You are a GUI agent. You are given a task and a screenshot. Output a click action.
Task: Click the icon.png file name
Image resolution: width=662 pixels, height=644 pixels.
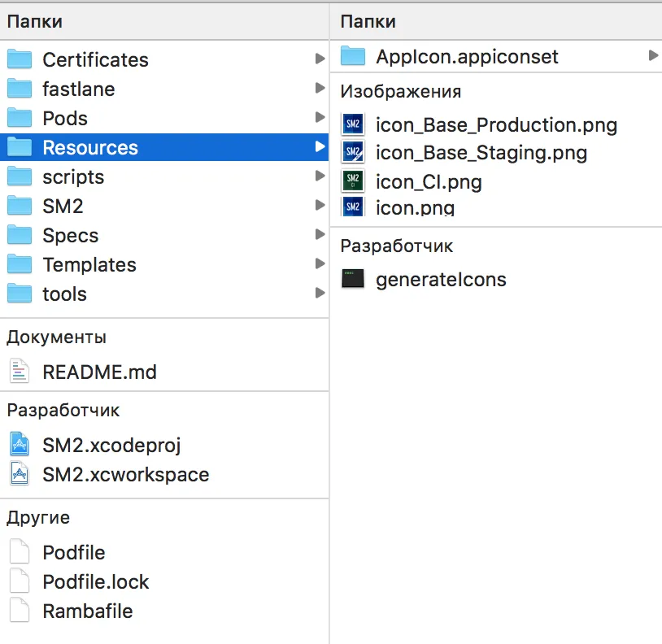(415, 207)
